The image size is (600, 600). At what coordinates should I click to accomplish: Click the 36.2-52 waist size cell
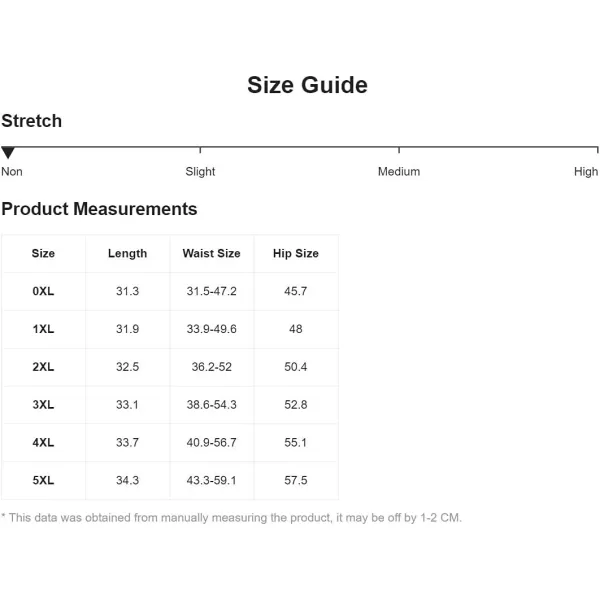pos(211,367)
